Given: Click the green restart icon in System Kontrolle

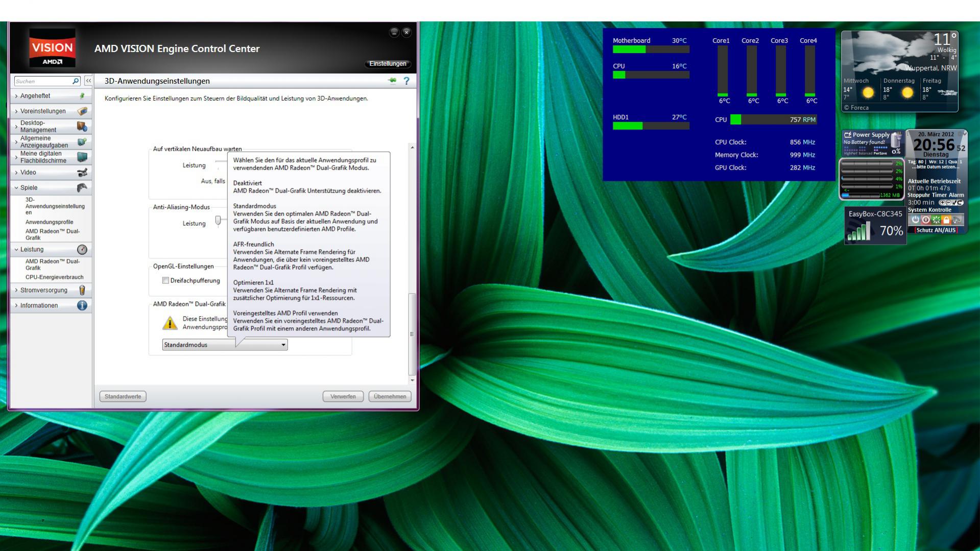Looking at the screenshot, I should (936, 220).
